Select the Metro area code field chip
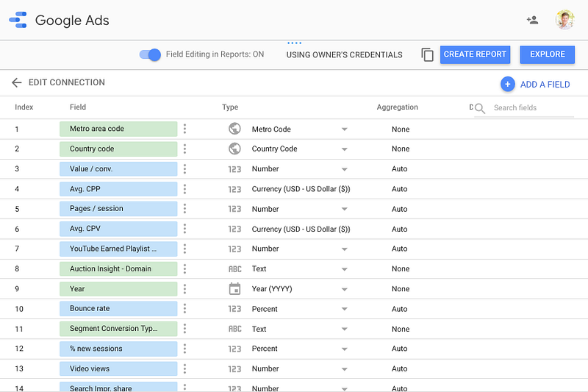 [118, 129]
